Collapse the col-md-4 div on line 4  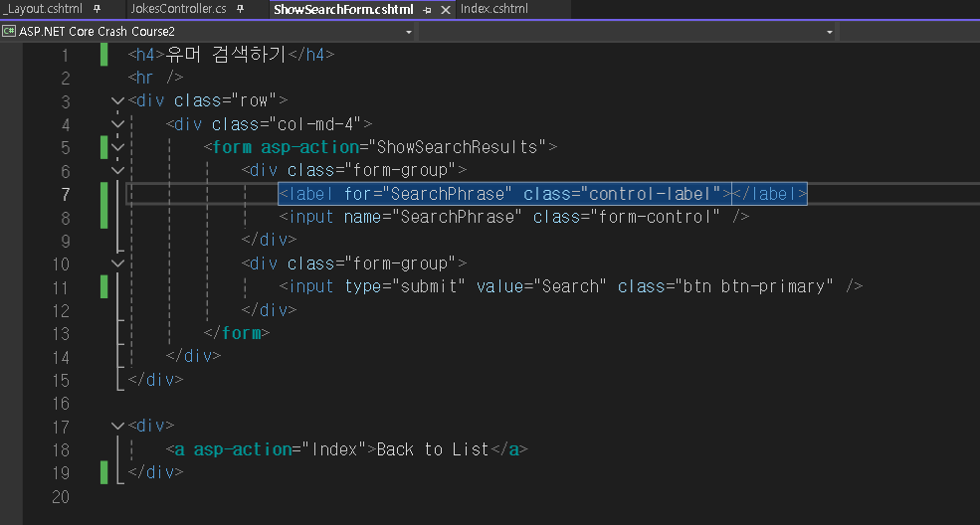[x=117, y=123]
